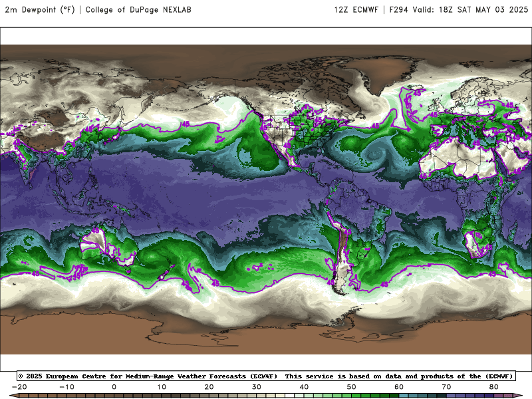Click the 40 value on the color scale
This screenshot has height=399, width=532.
point(304,387)
